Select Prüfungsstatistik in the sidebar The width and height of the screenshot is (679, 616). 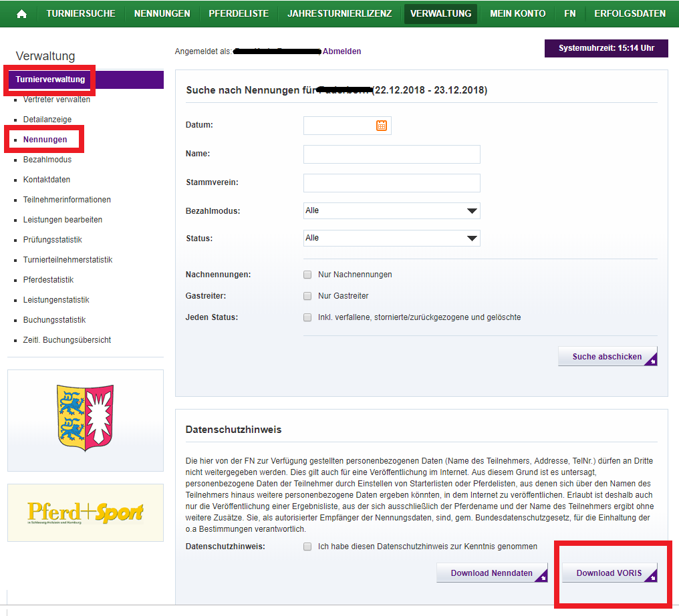point(53,240)
